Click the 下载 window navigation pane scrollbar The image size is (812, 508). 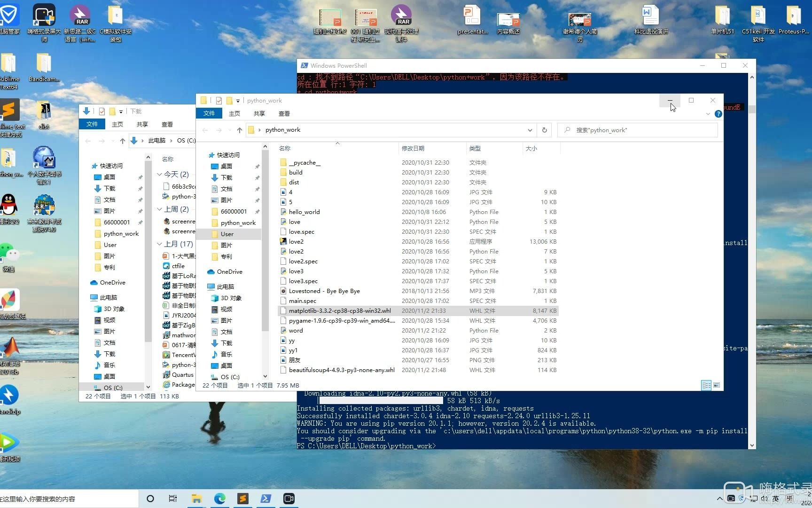pos(148,251)
